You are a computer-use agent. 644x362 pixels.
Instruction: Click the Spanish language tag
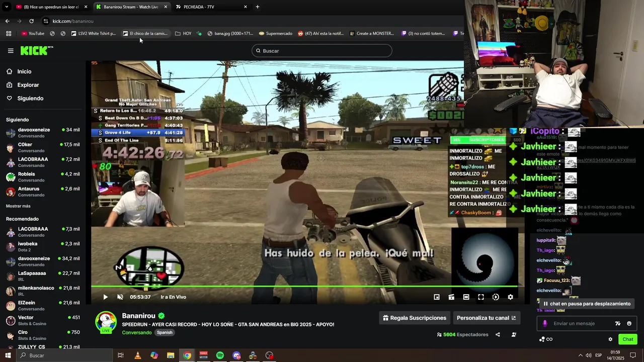pyautogui.click(x=165, y=332)
